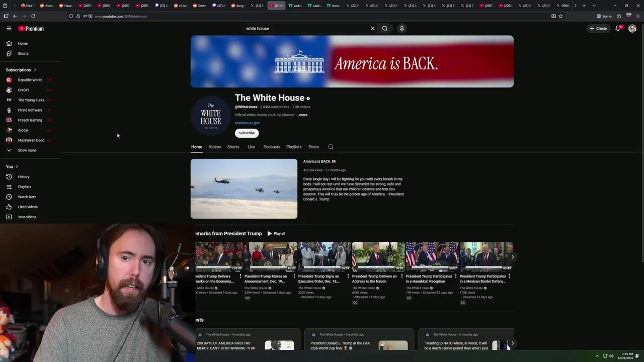Screen dimensions: 644x362
Task: Click the browser reload button
Action: tap(33, 16)
